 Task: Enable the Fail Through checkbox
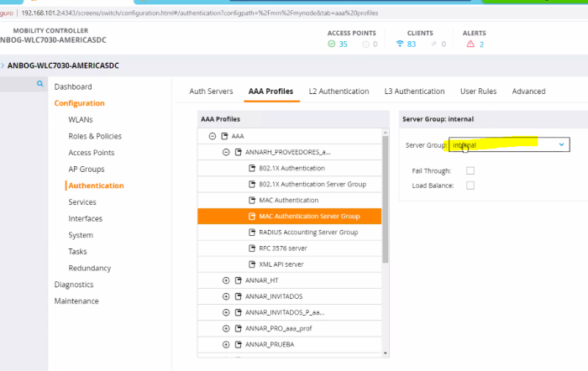[470, 171]
